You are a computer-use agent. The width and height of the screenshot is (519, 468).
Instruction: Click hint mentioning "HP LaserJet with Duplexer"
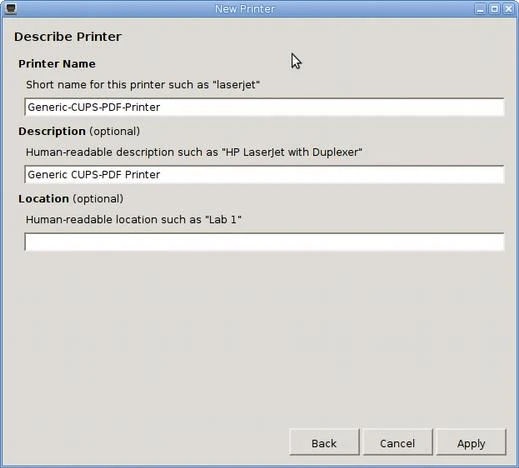click(194, 152)
